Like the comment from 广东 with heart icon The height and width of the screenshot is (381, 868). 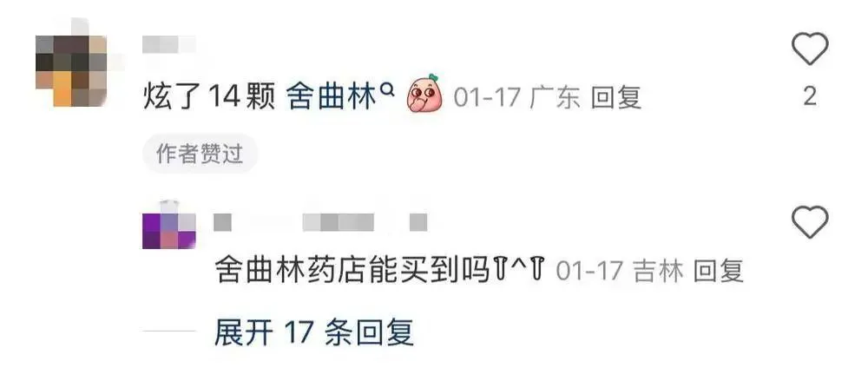(x=810, y=49)
